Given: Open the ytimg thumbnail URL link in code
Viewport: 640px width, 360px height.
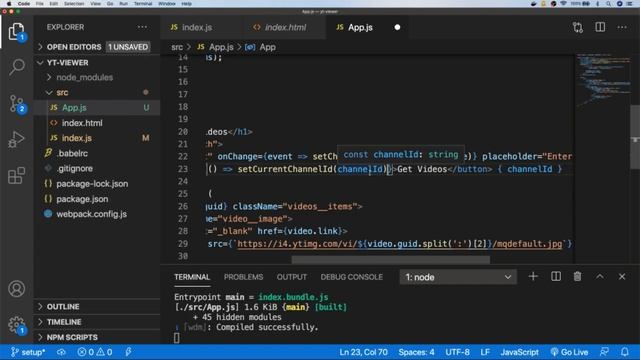Looking at the screenshot, I should coord(399,244).
